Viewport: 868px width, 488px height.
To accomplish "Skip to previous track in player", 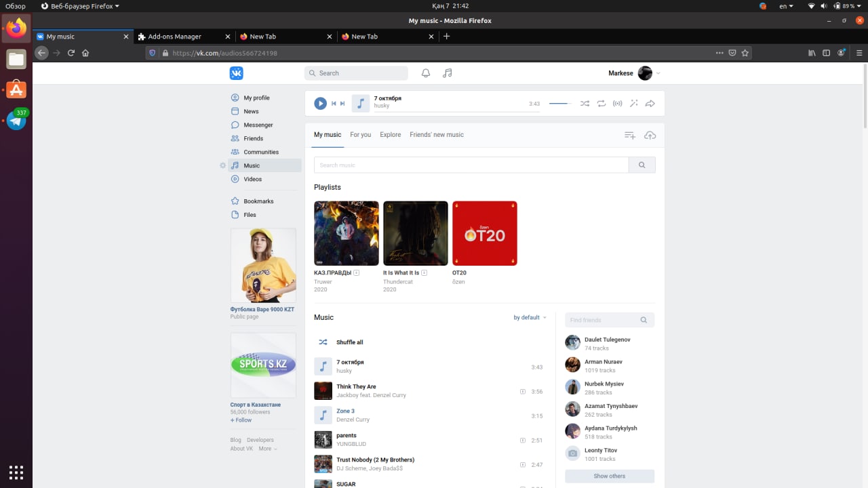I will click(334, 104).
